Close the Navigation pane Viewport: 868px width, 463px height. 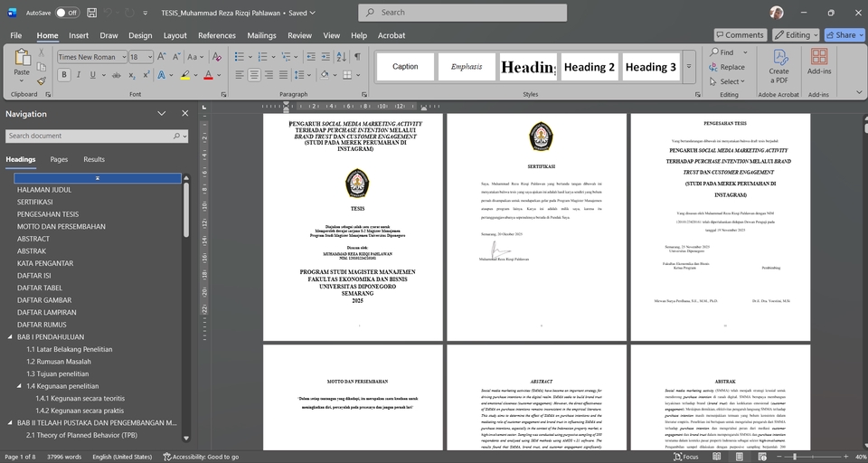click(x=184, y=114)
